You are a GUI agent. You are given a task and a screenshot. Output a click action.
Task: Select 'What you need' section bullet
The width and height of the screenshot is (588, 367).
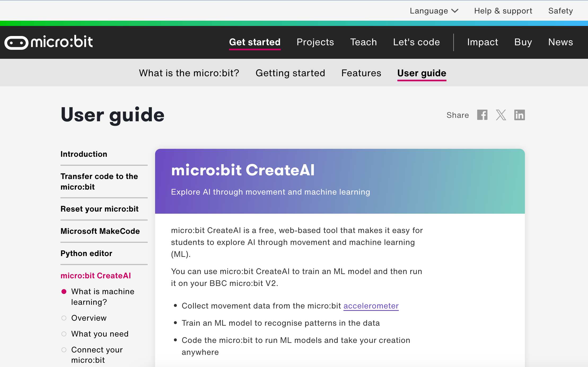[x=64, y=334]
